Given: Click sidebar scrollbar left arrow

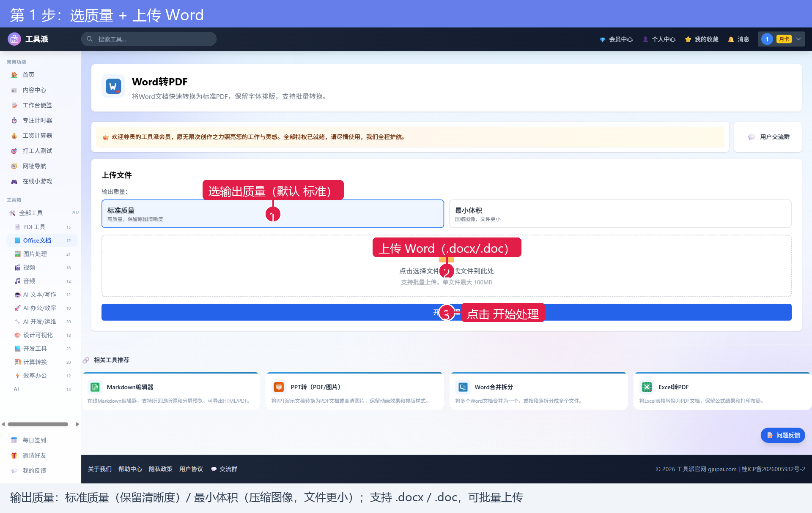Looking at the screenshot, I should click(x=3, y=424).
